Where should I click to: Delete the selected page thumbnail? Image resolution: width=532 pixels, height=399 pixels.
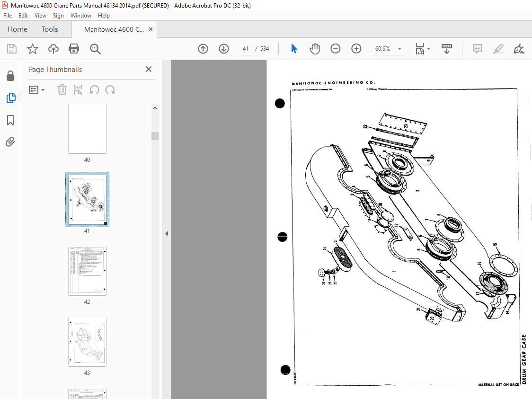[62, 90]
